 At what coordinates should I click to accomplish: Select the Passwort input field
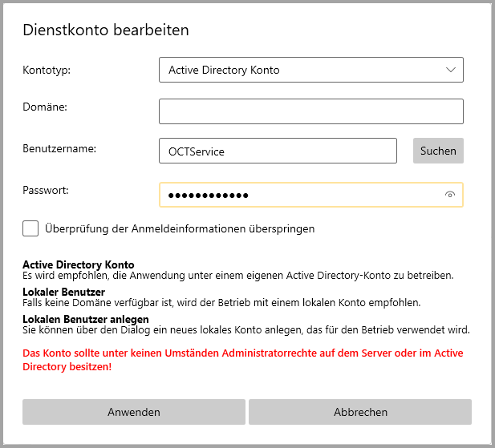pos(301,195)
